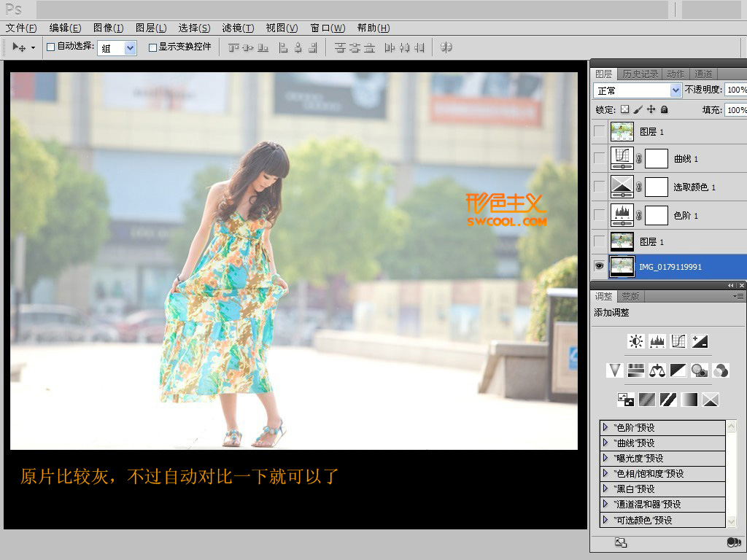The width and height of the screenshot is (747, 560).
Task: Open the blend mode 正常 dropdown
Action: tap(638, 90)
